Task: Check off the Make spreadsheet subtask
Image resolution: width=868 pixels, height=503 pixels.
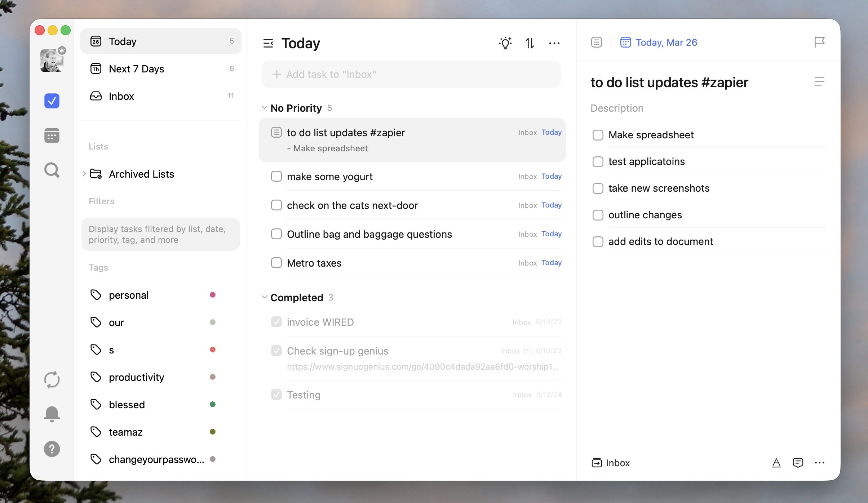Action: click(598, 135)
